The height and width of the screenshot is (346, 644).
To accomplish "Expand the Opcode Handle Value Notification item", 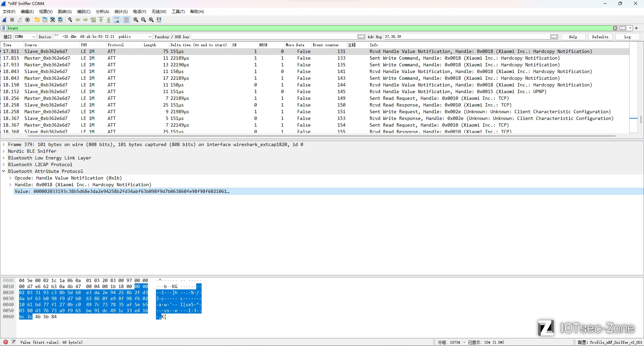I will click(10, 178).
